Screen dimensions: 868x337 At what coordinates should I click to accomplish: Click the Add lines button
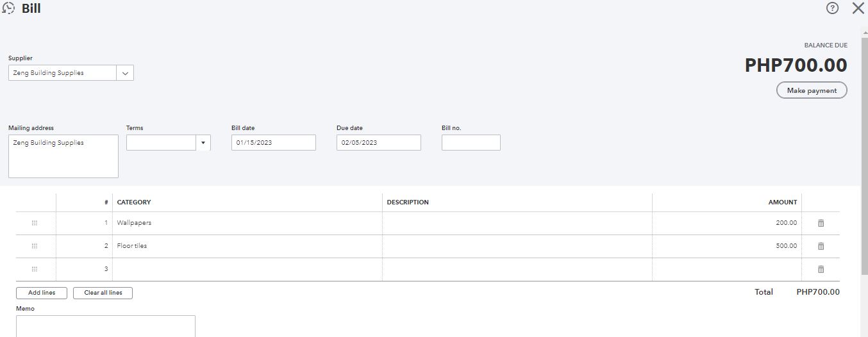[x=42, y=293]
